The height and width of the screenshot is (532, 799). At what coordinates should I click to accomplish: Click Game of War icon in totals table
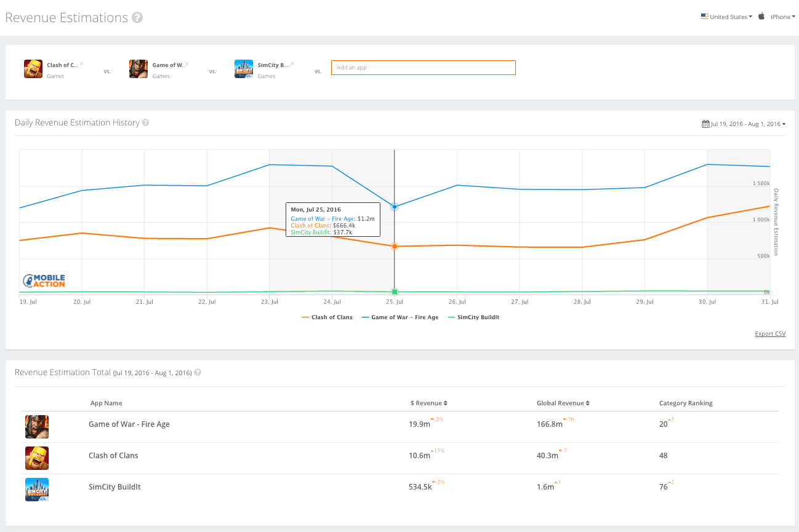coord(37,426)
